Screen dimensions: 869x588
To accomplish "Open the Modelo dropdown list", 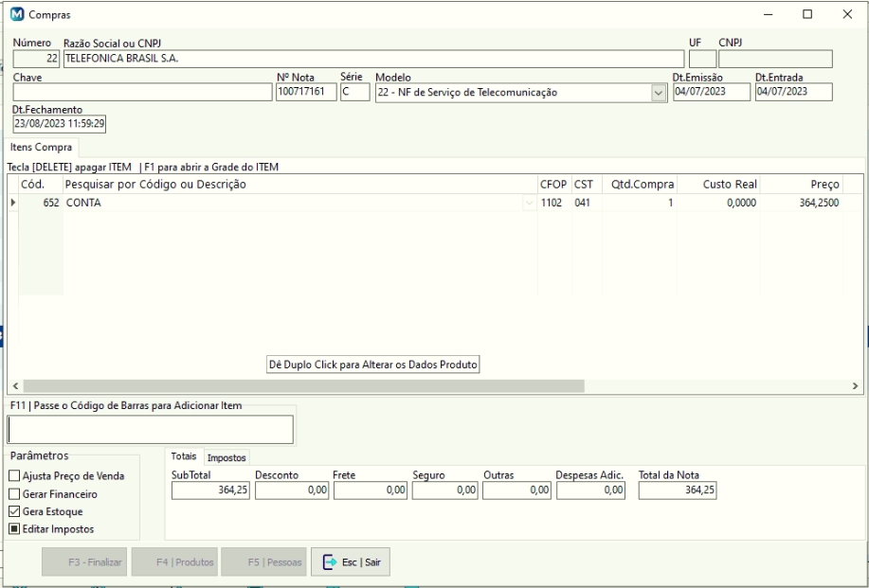I will click(x=659, y=93).
